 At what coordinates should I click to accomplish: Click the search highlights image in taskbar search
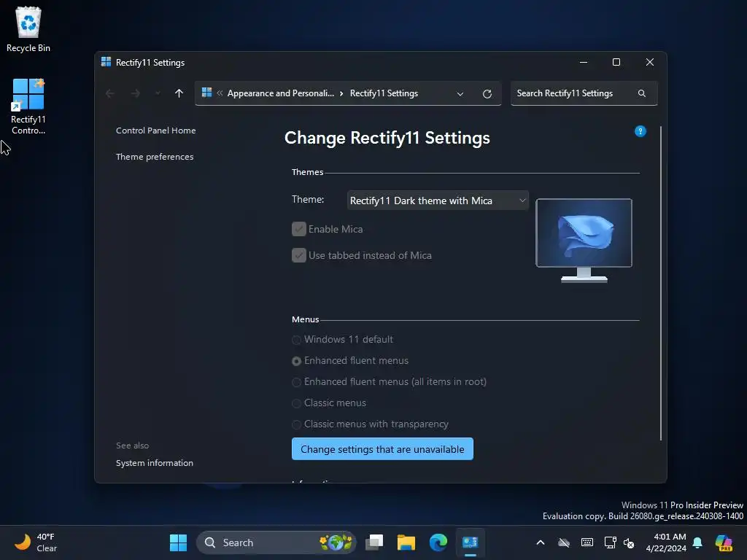click(x=336, y=542)
